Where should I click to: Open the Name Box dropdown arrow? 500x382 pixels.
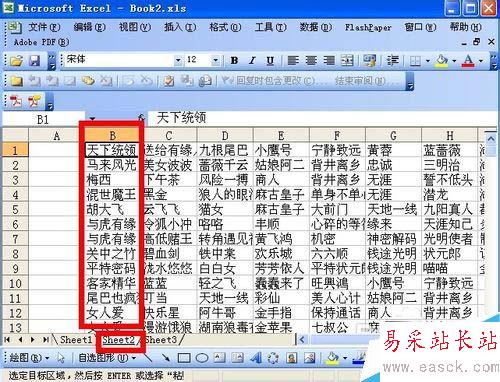[92, 119]
